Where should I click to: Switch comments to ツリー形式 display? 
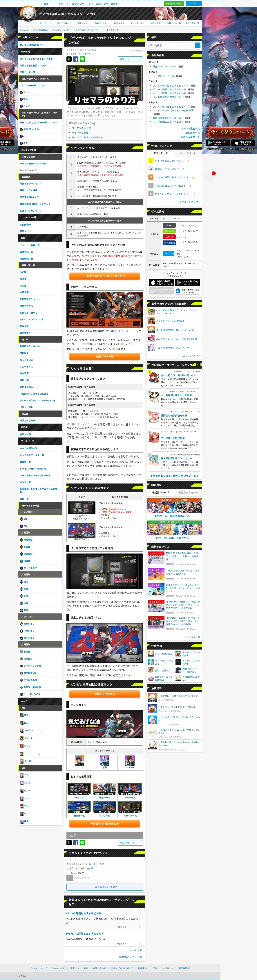pyautogui.click(x=99, y=864)
